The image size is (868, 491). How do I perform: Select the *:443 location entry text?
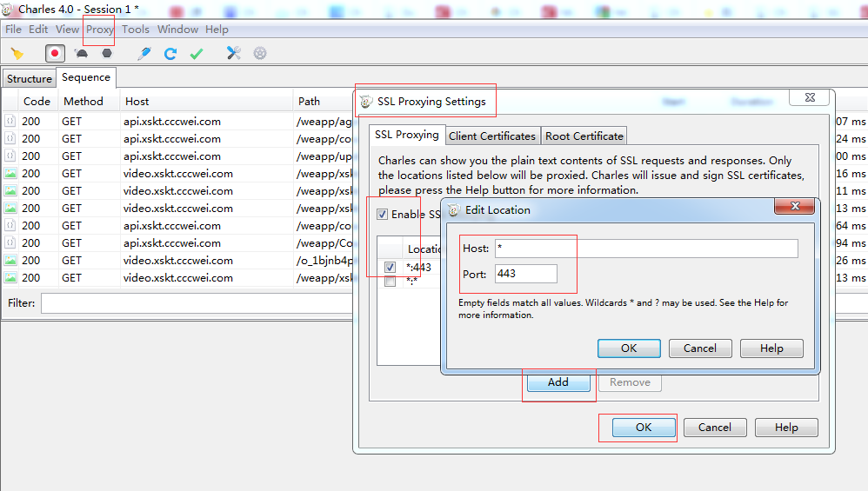(418, 268)
